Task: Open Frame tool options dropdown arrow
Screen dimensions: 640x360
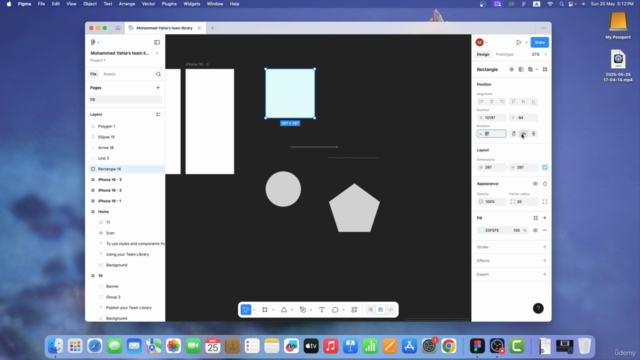Action: tap(273, 310)
